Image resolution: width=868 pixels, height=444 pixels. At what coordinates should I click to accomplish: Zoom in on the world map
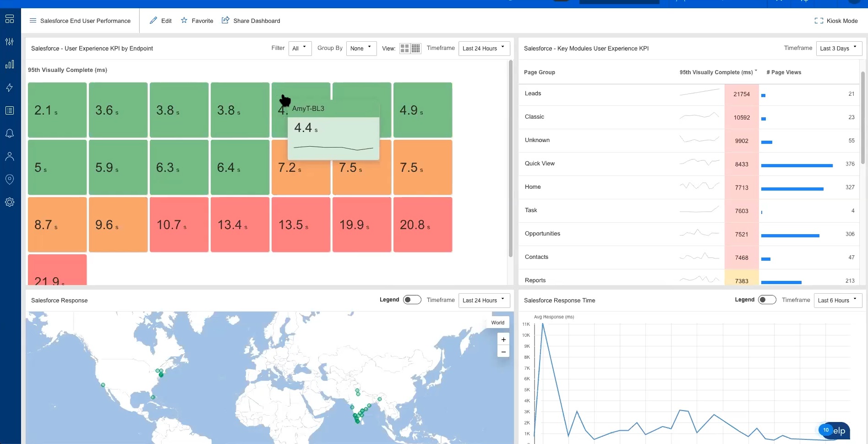[x=503, y=340]
